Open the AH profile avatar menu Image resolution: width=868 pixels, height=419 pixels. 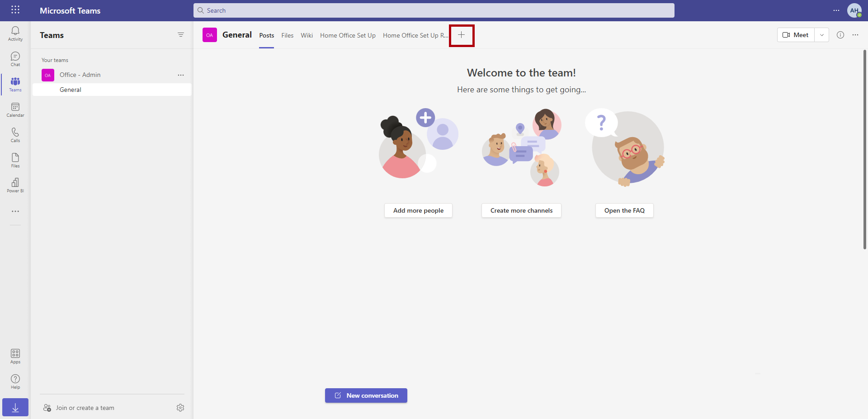pos(854,10)
